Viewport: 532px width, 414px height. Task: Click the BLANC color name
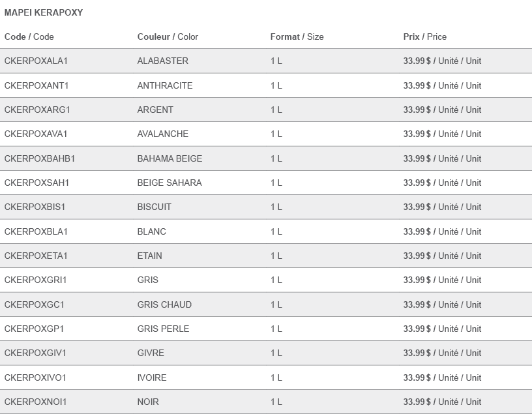pos(152,231)
